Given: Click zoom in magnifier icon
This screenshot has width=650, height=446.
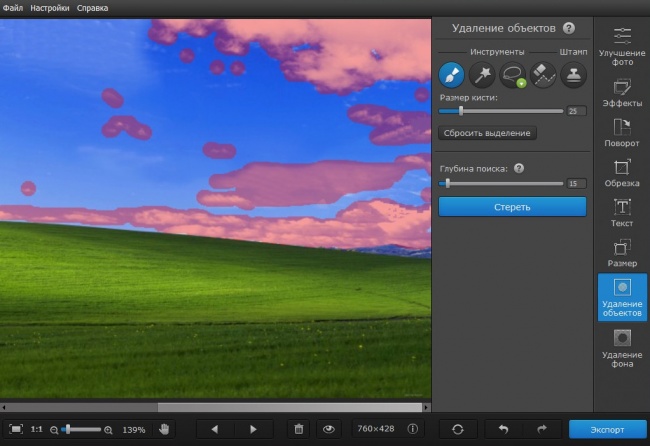Looking at the screenshot, I should (108, 430).
